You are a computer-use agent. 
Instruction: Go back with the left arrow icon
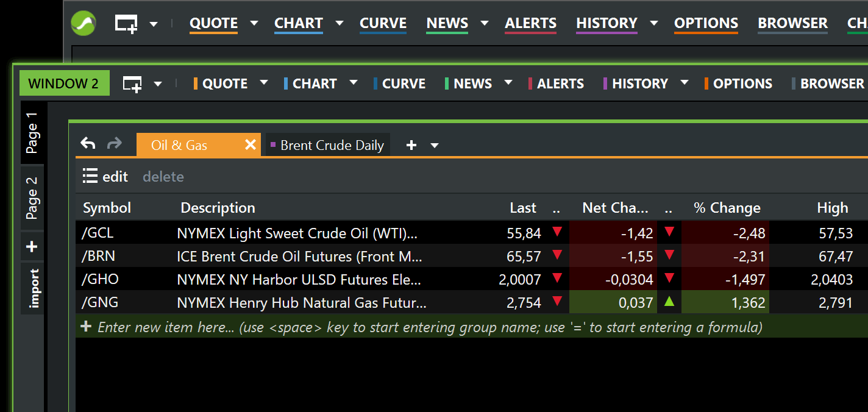click(88, 144)
